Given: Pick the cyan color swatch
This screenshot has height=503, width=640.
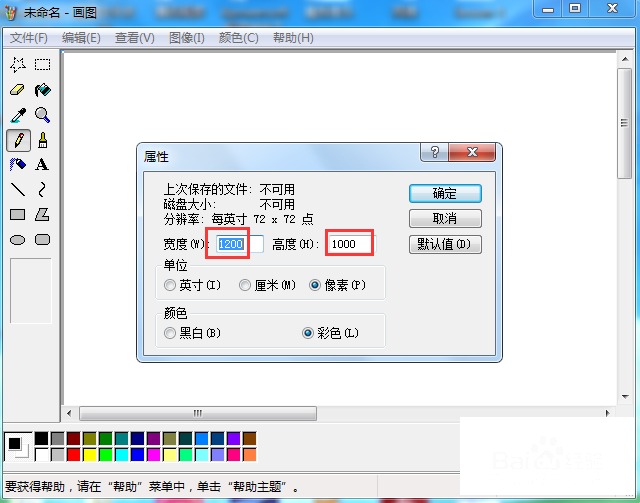Looking at the screenshot, I should tap(121, 454).
